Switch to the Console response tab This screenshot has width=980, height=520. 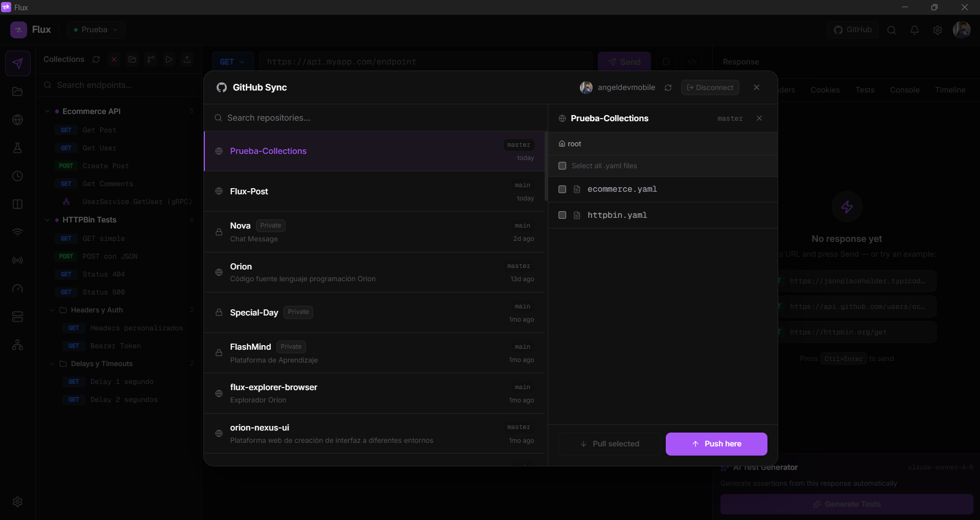pyautogui.click(x=904, y=90)
